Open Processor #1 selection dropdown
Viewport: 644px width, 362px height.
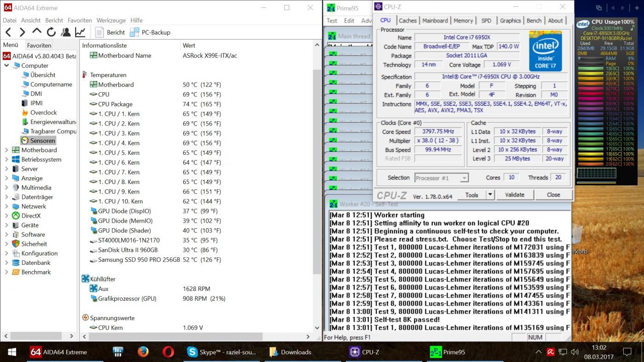point(441,178)
